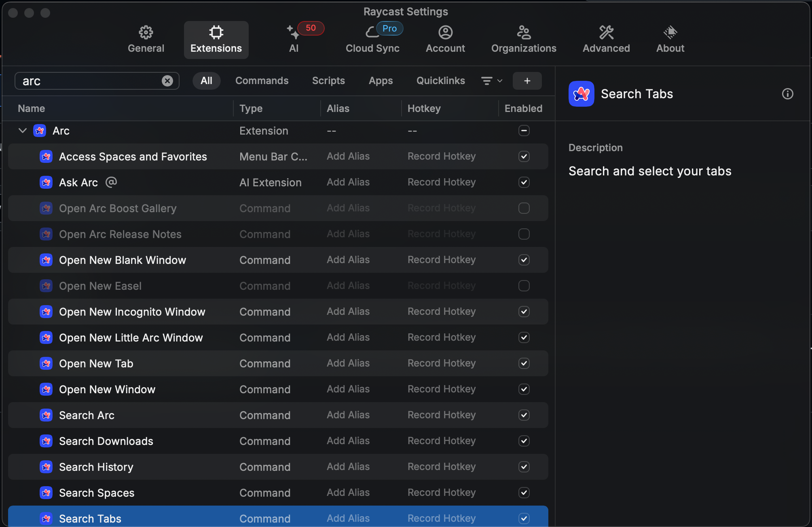Add Alias for Search Arc

[x=348, y=415]
